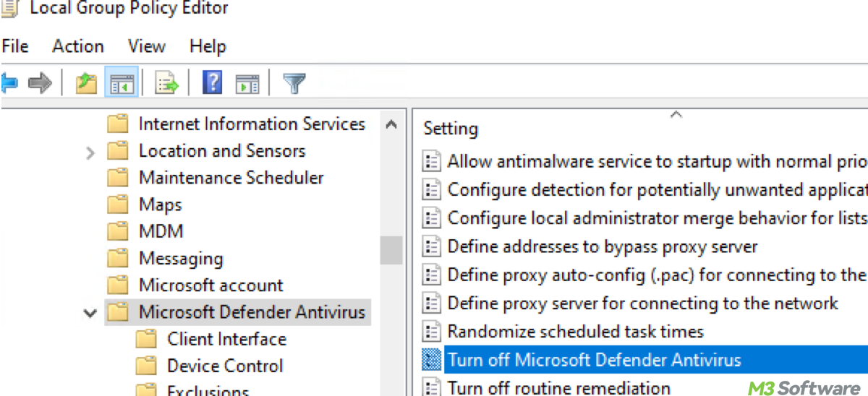Select the Device Control subfolder
The height and width of the screenshot is (396, 868).
(x=225, y=366)
